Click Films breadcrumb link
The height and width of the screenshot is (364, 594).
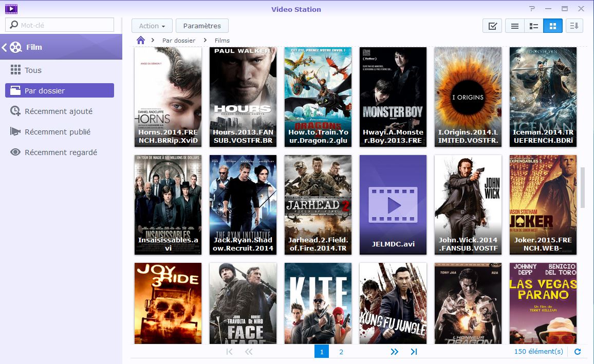222,41
